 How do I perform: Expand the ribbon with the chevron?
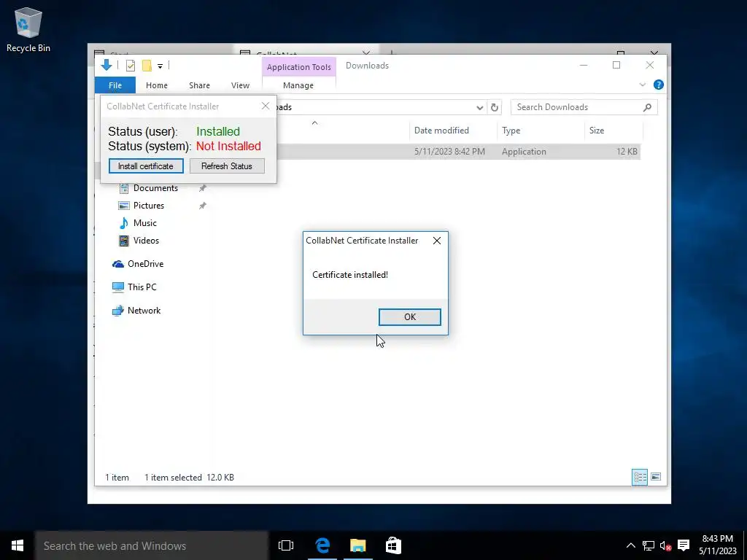642,85
